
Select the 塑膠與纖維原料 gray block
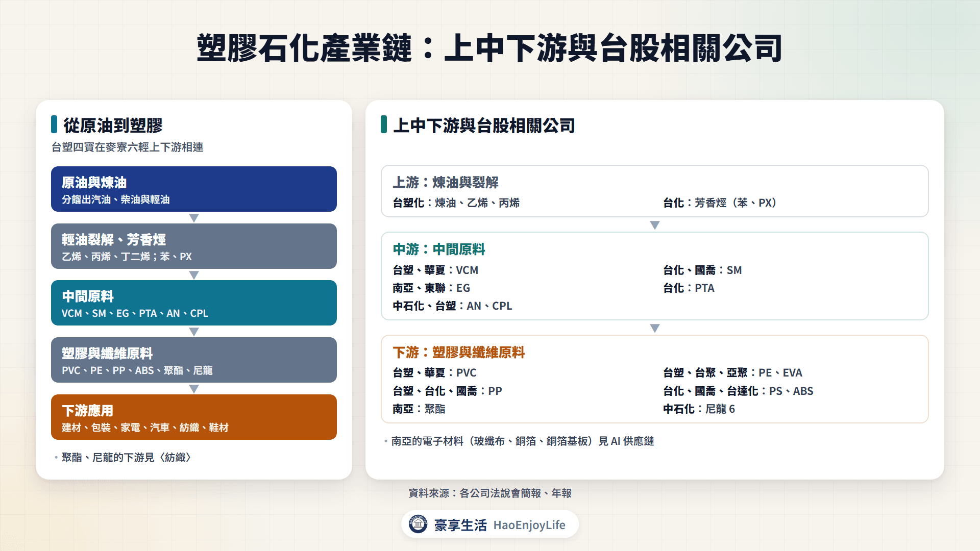point(194,360)
